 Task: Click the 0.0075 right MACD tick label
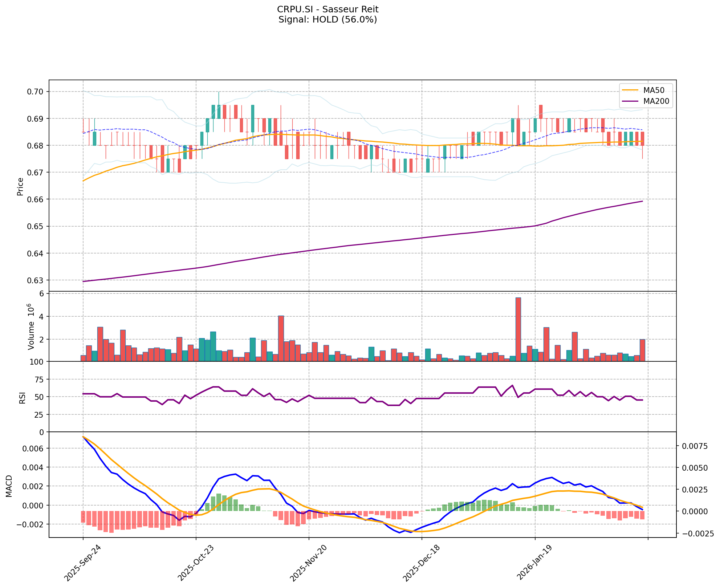(695, 446)
